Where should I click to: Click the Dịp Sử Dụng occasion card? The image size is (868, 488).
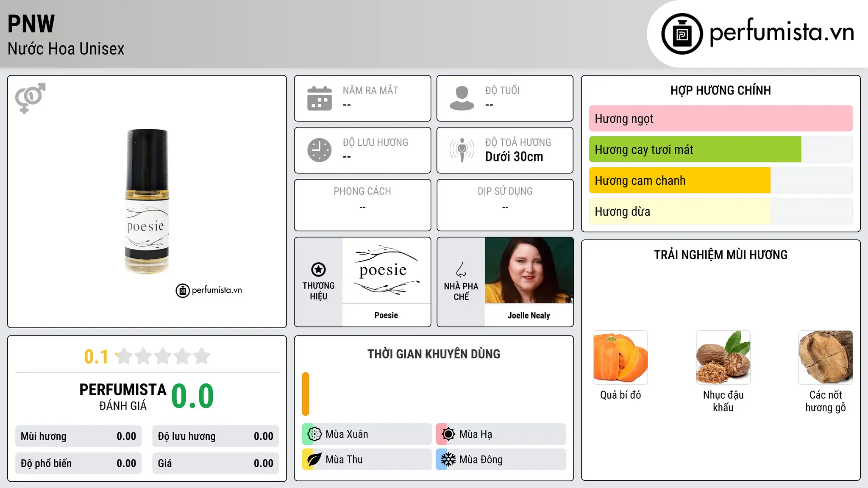[505, 205]
